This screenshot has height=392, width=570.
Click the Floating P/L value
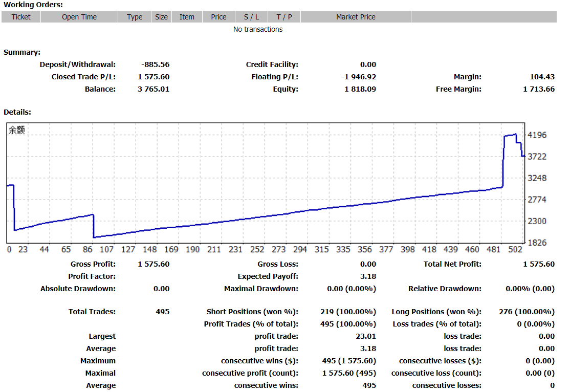(359, 77)
